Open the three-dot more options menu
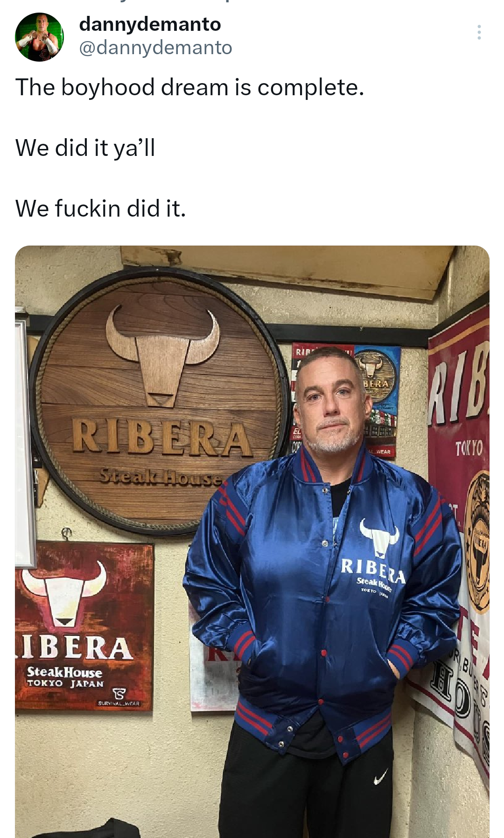Screen dimensions: 504x838 click(479, 32)
